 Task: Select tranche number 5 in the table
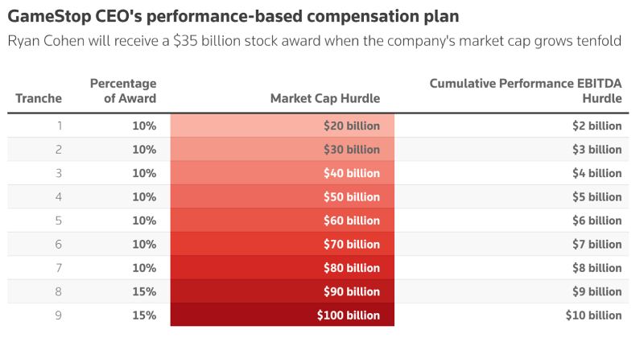pyautogui.click(x=58, y=221)
